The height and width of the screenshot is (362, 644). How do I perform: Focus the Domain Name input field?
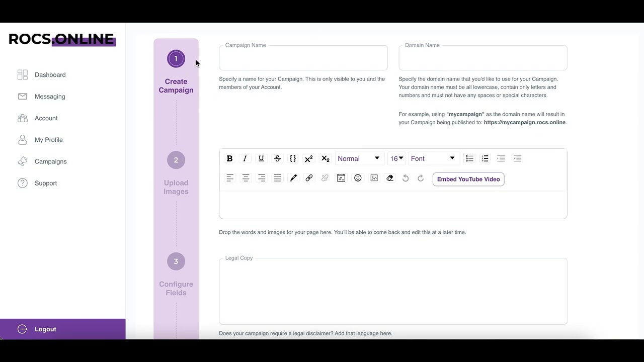click(483, 58)
